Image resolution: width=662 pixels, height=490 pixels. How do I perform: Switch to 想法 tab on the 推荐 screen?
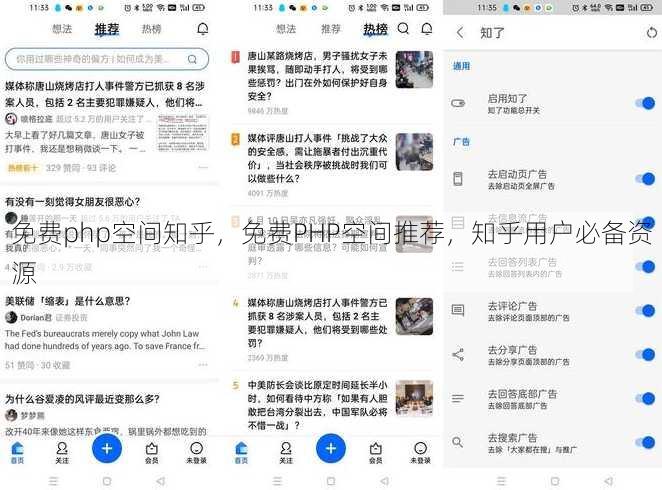(x=62, y=29)
